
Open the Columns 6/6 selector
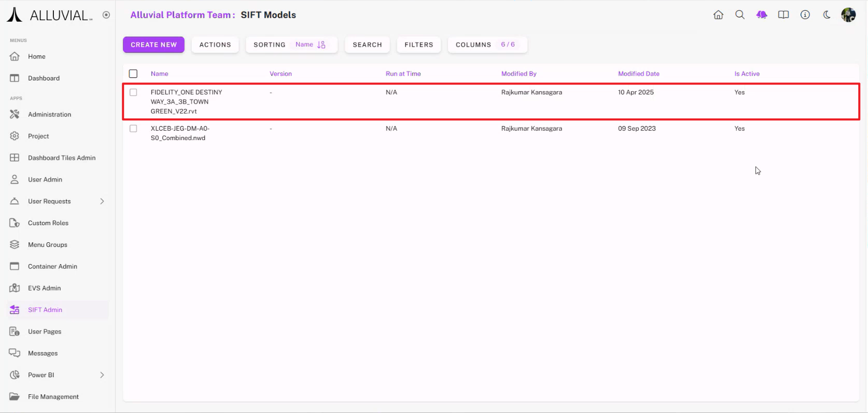(x=487, y=45)
